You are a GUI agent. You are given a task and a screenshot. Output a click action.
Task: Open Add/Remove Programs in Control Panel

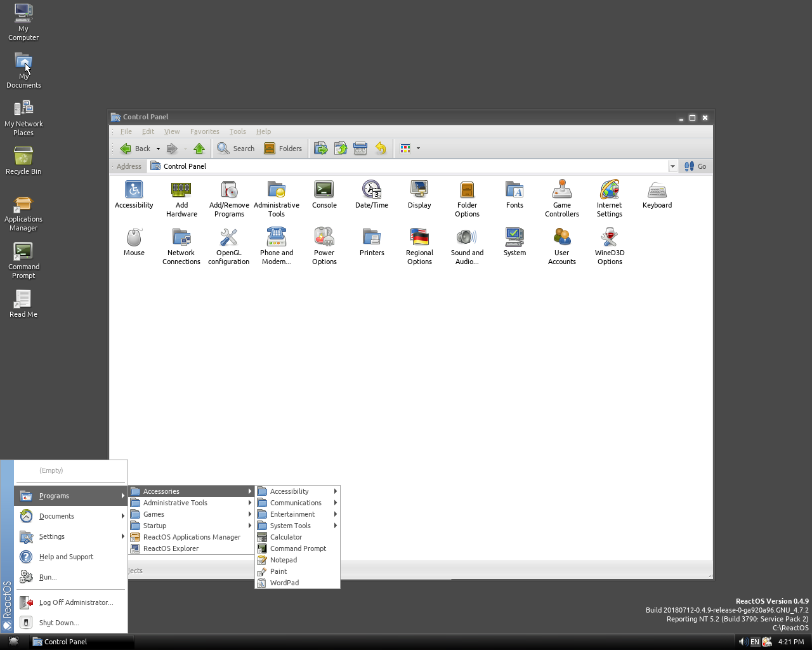[229, 199]
